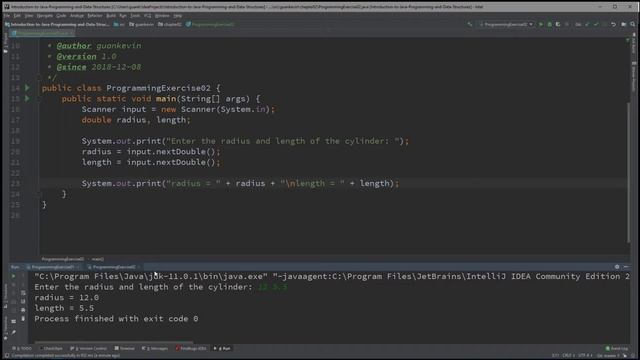640x360 pixels.
Task: Click the Search Everywhere magnifier icon
Action: 633,24
